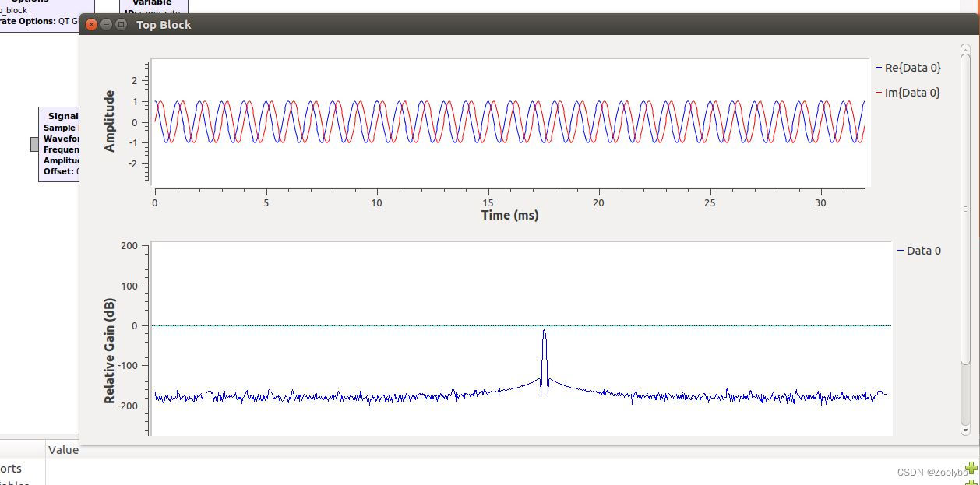The height and width of the screenshot is (485, 980).
Task: Toggle the Im{Data 0} legend trace
Action: (908, 93)
